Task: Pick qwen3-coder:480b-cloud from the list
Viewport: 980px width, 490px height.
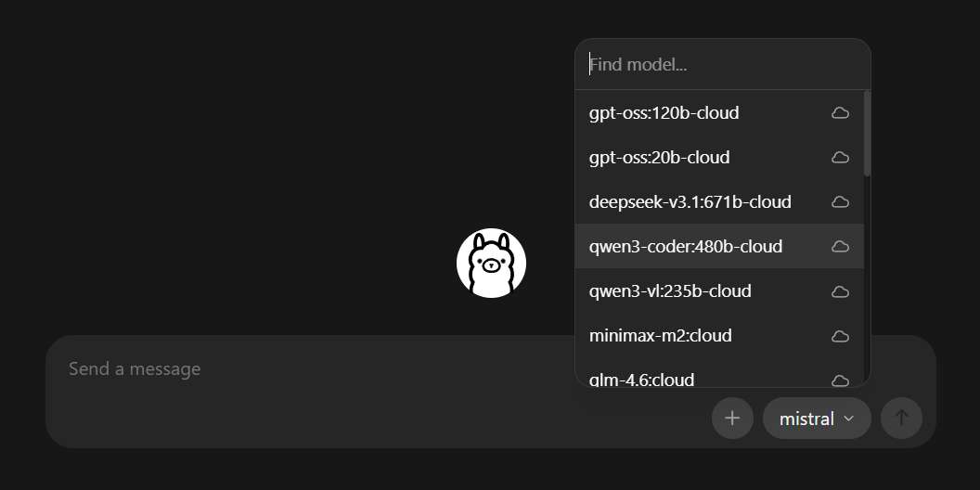Action: (685, 247)
